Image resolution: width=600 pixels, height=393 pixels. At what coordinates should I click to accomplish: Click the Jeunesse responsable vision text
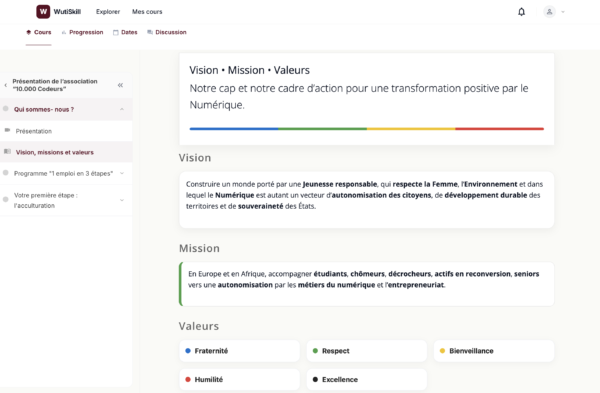click(x=340, y=184)
